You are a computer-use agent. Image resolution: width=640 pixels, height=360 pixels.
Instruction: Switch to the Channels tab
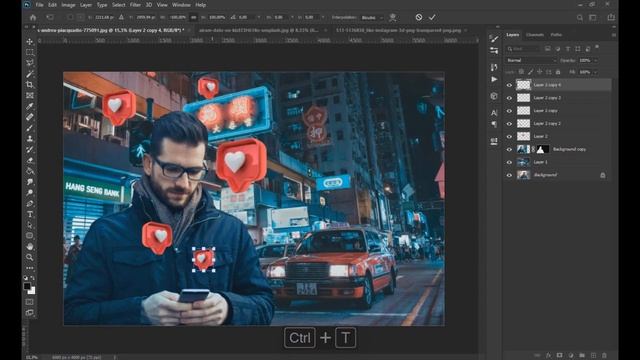[535, 35]
